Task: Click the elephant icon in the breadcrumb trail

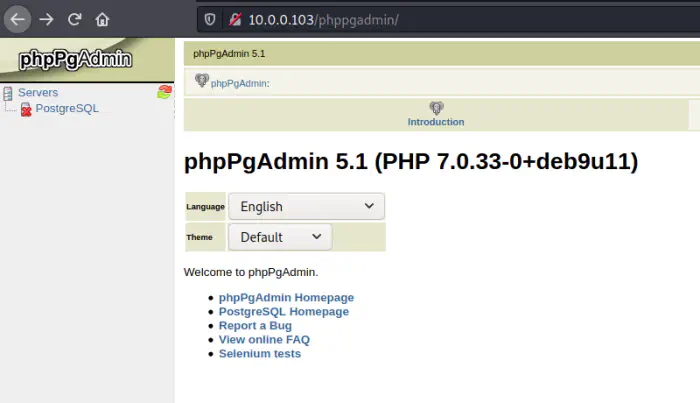Action: click(201, 81)
